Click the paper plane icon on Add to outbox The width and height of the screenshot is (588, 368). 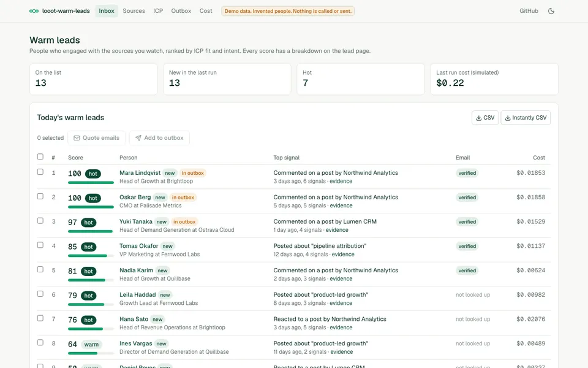[138, 138]
